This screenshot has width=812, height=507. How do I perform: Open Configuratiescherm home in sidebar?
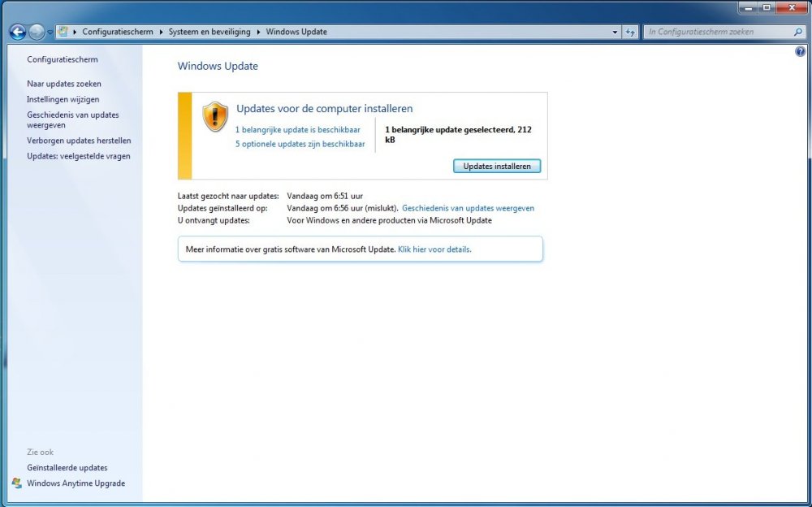63,59
